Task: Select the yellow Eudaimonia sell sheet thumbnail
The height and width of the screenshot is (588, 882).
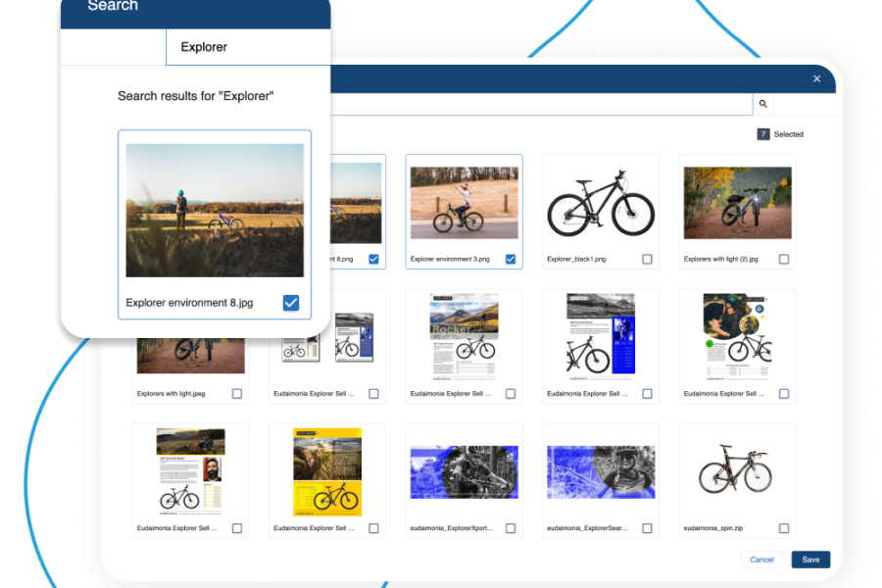Action: pos(327,471)
